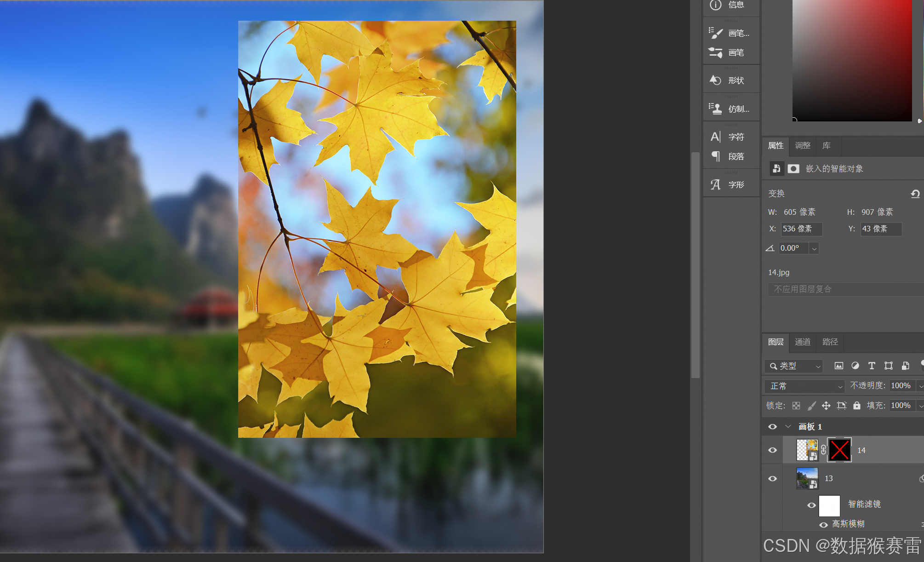This screenshot has width=924, height=562.
Task: Reset transform in Properties panel
Action: (x=915, y=194)
